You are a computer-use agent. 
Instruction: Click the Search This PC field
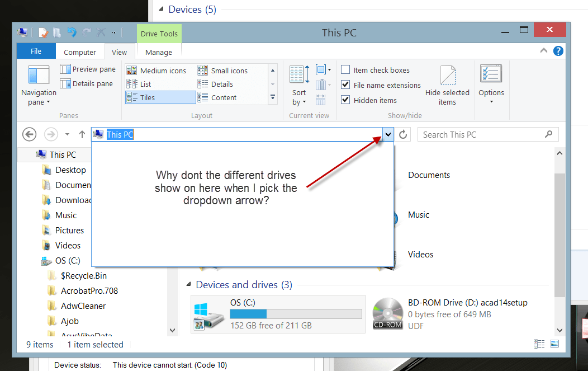(x=481, y=134)
